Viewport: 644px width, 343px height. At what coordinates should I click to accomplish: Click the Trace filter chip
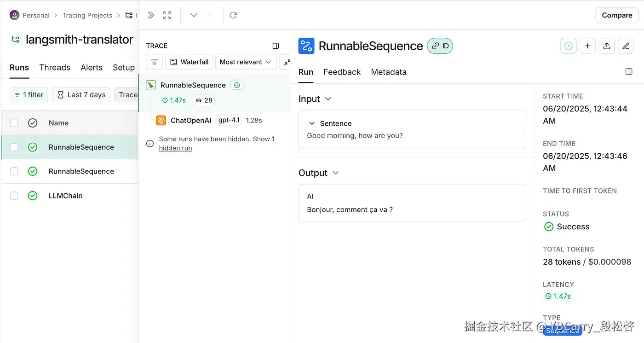click(x=126, y=95)
